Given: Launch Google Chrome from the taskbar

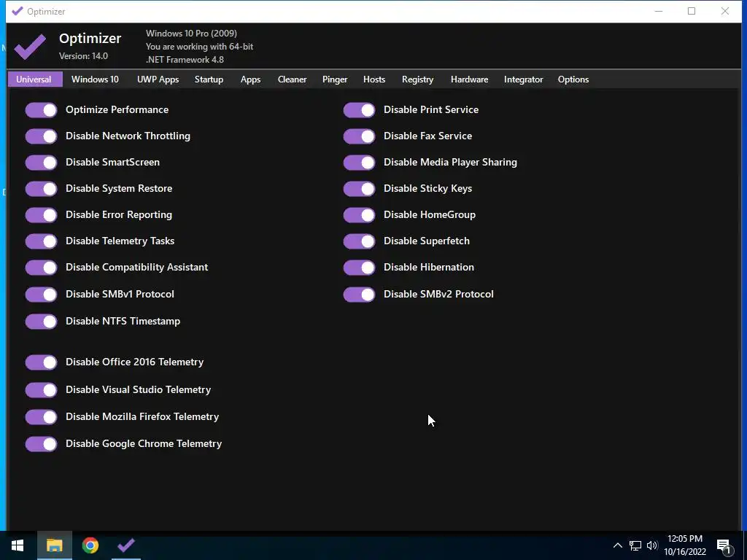Looking at the screenshot, I should point(90,545).
